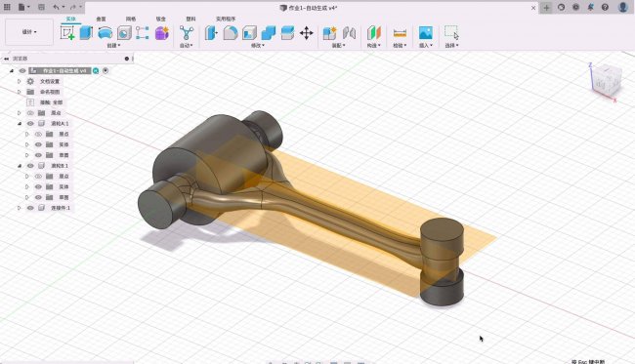The height and width of the screenshot is (364, 635).
Task: Select the Create Sketch tool
Action: coord(67,33)
